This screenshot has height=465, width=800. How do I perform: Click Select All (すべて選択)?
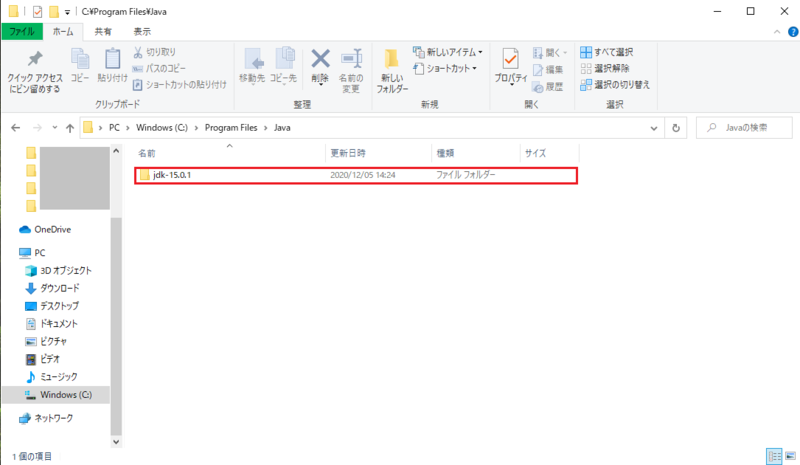coord(607,52)
